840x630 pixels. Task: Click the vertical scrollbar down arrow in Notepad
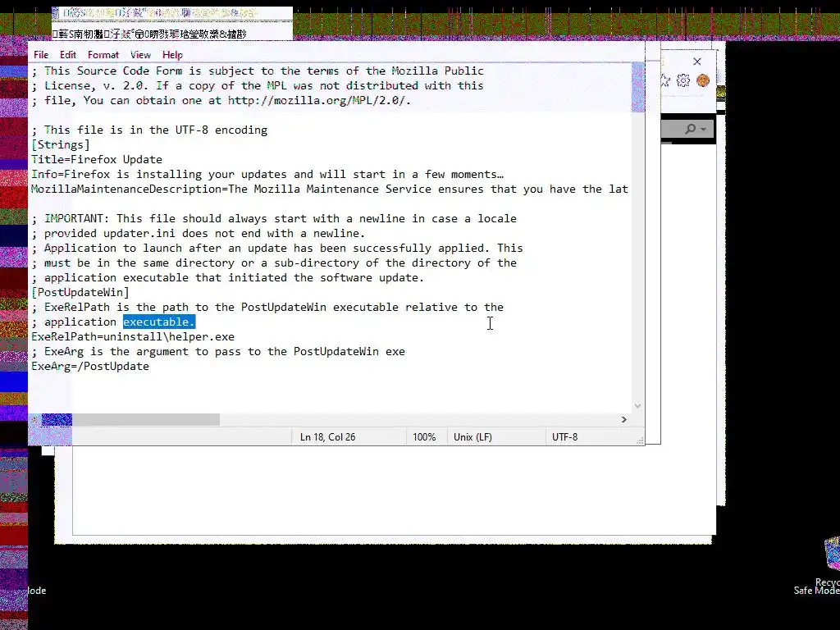click(x=637, y=406)
